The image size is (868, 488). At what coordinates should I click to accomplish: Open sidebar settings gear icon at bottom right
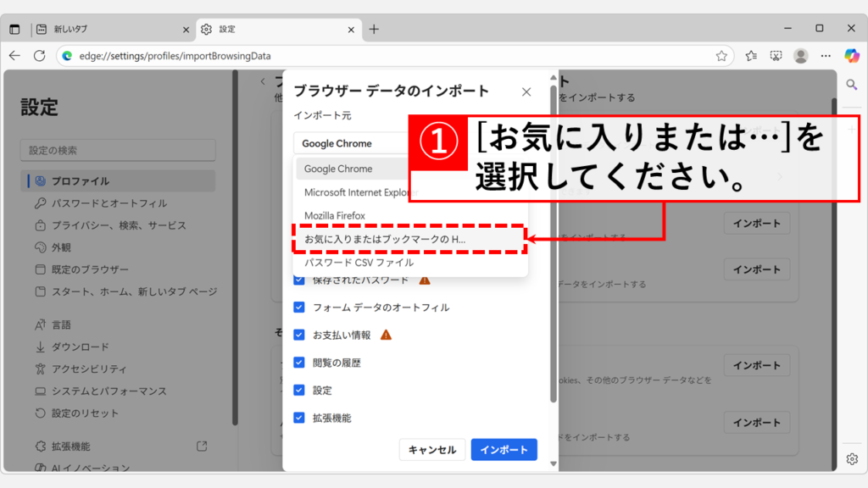pyautogui.click(x=852, y=458)
